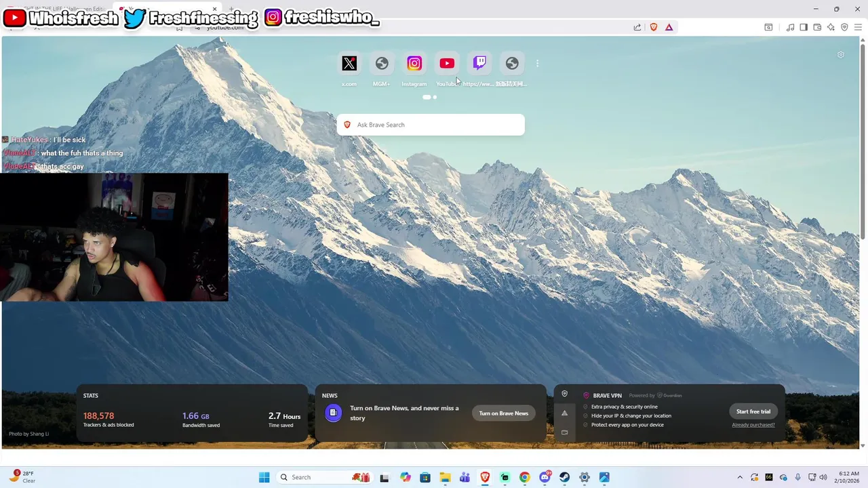Open the Brave Wallet icon
868x488 pixels.
coord(817,27)
